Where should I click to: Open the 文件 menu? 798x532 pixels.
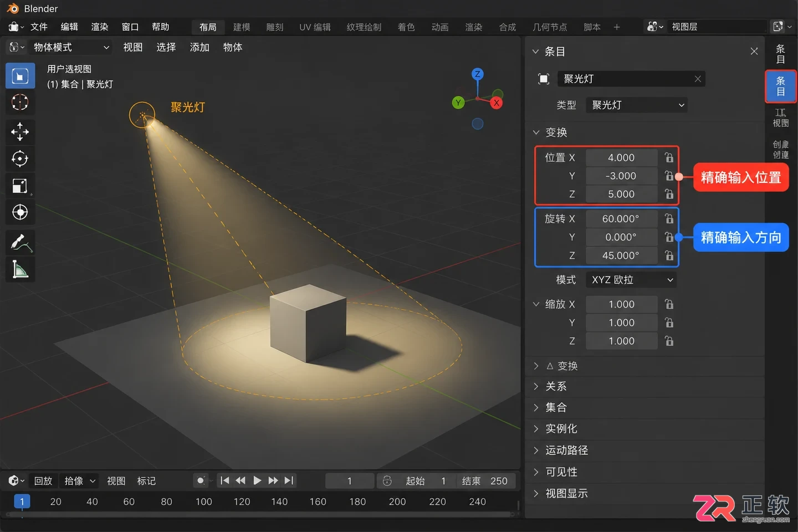pyautogui.click(x=39, y=27)
